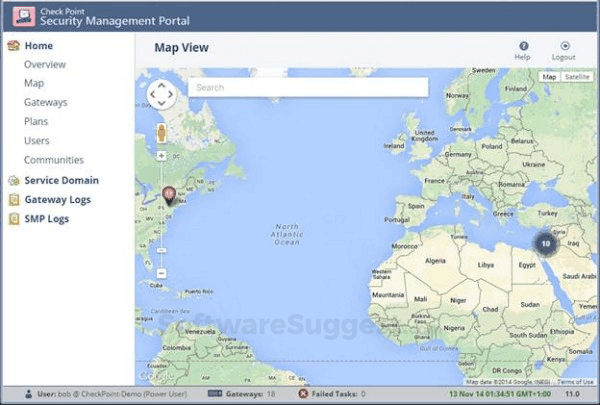
Task: Open SMP Logs section
Action: pyautogui.click(x=47, y=219)
